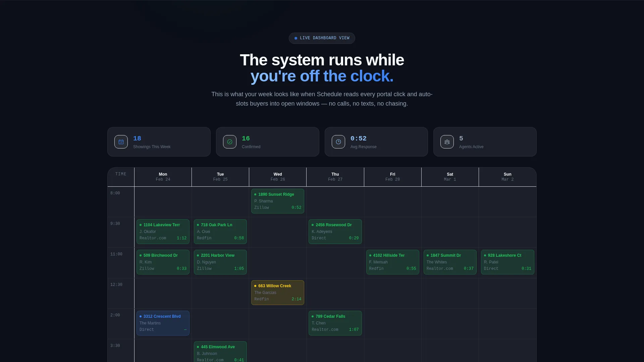Open the 445 Elmwood Ave showing card
Screen dimensions: 644x362
(x=220, y=352)
